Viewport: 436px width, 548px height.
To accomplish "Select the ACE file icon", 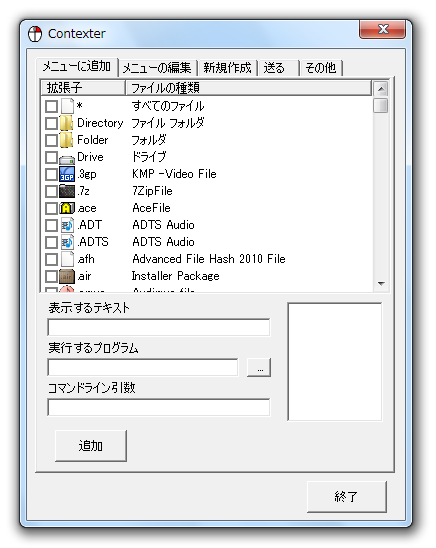I will click(x=67, y=208).
